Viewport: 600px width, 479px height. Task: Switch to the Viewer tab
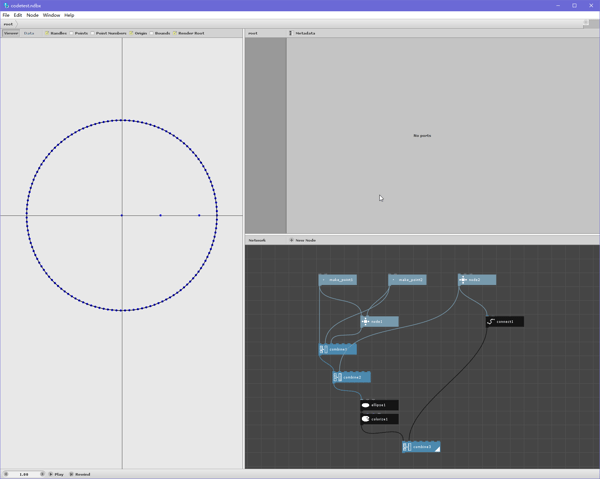[x=11, y=33]
